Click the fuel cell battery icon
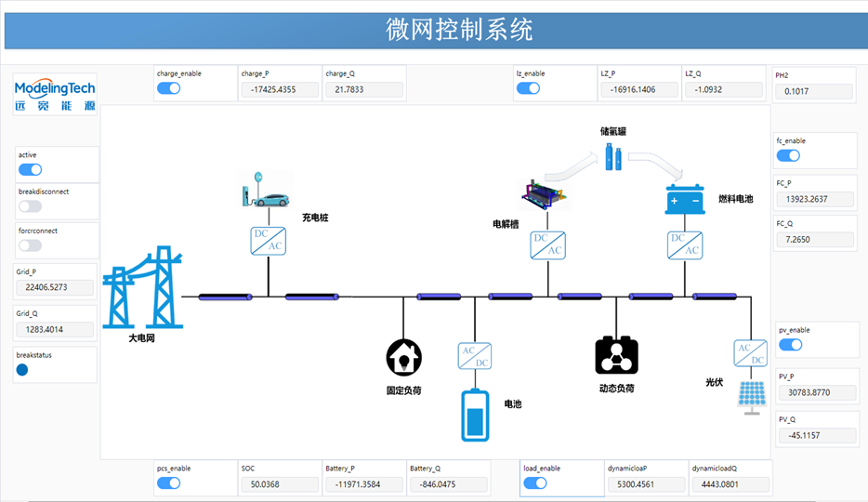 coord(685,200)
